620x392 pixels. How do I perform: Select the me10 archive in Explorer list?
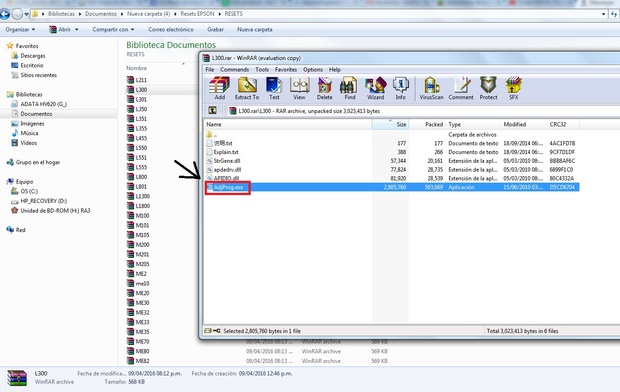[138, 284]
